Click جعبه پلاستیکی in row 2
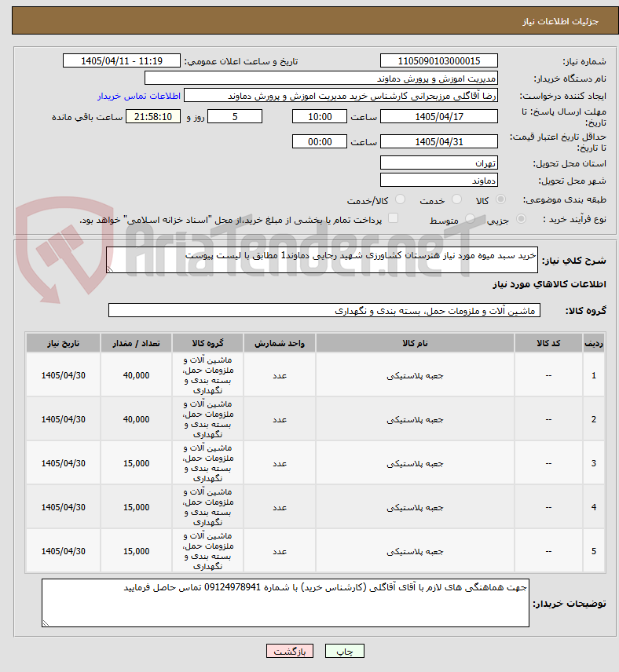 415,419
